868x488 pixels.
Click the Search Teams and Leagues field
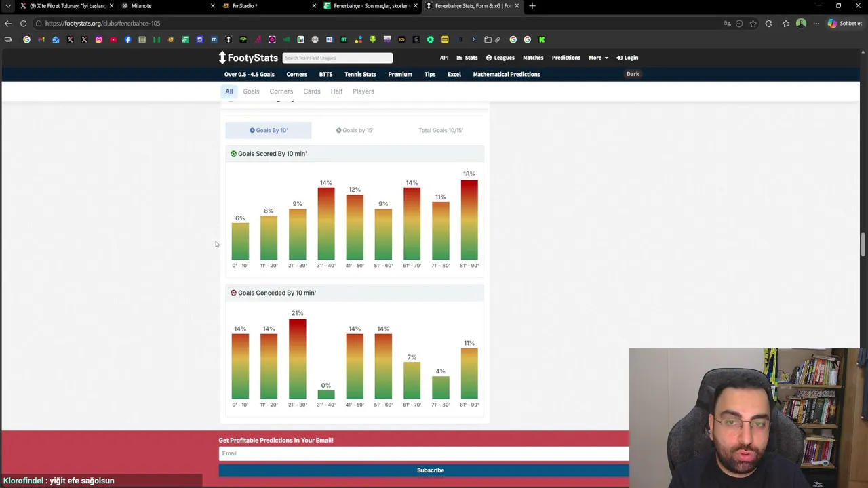337,58
